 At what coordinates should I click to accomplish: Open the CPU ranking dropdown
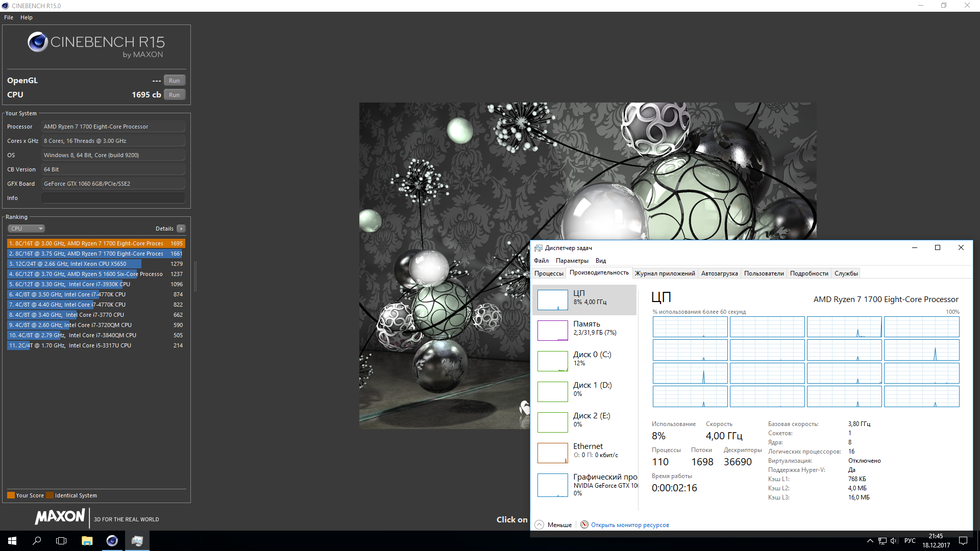point(27,229)
